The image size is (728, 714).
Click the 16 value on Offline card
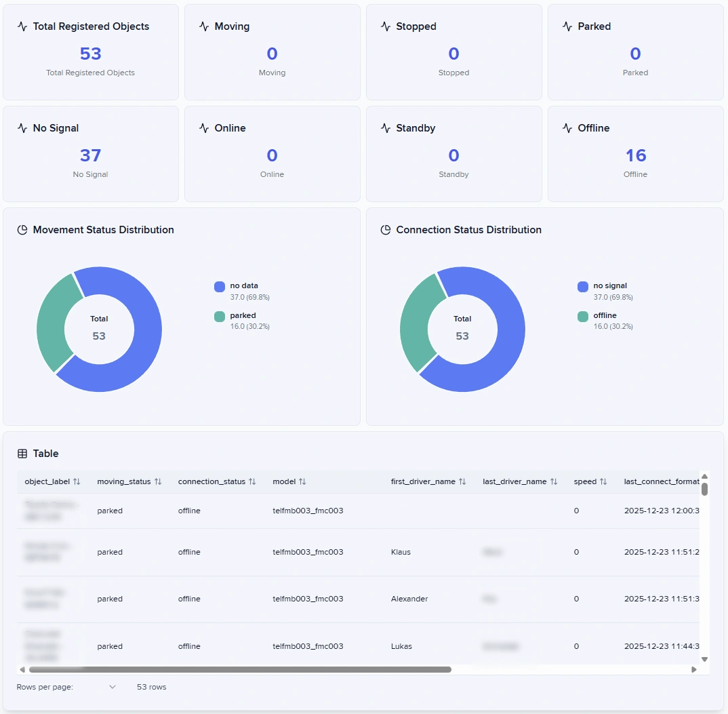point(635,155)
